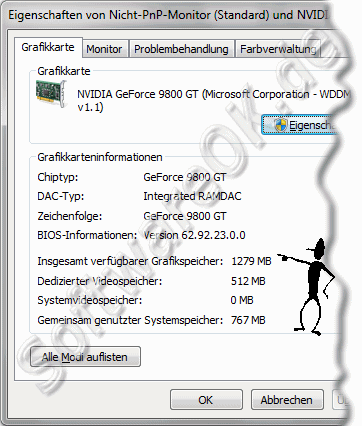This screenshot has width=362, height=426.
Task: Select the adapter name NVIDIA GeForce 9800 GT
Action: pos(213,100)
